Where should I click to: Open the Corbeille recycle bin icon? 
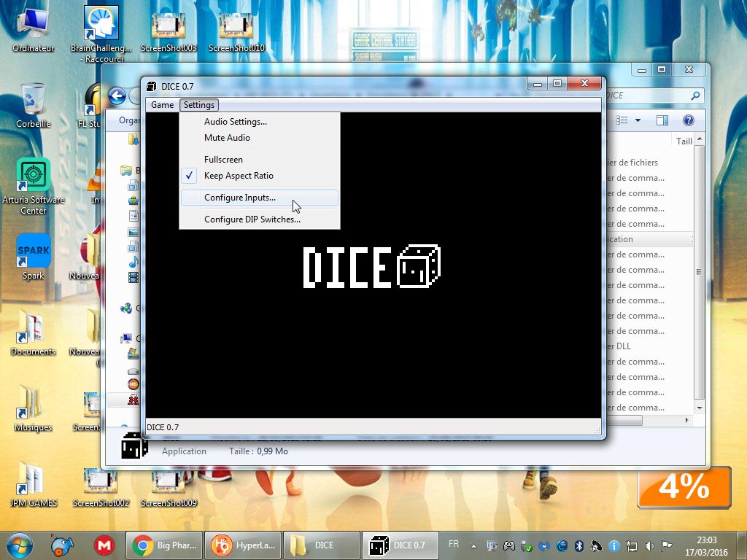coord(33,101)
